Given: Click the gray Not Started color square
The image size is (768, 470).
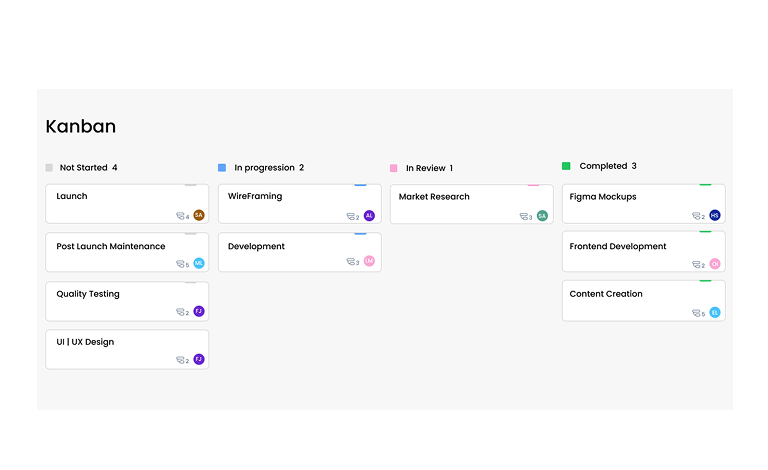Looking at the screenshot, I should coord(50,168).
